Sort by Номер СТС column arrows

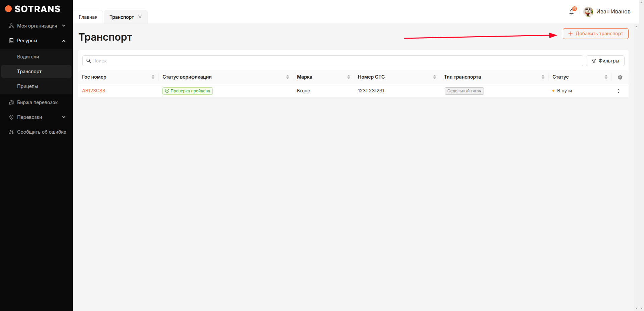pyautogui.click(x=435, y=77)
